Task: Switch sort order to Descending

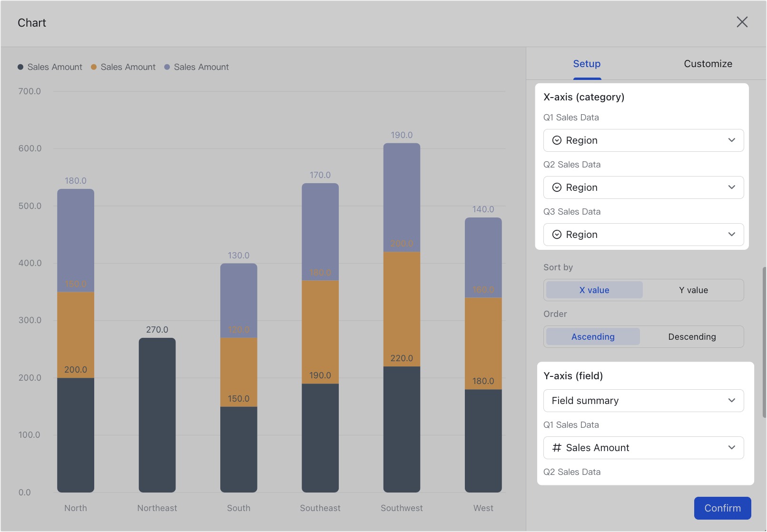Action: (x=692, y=336)
